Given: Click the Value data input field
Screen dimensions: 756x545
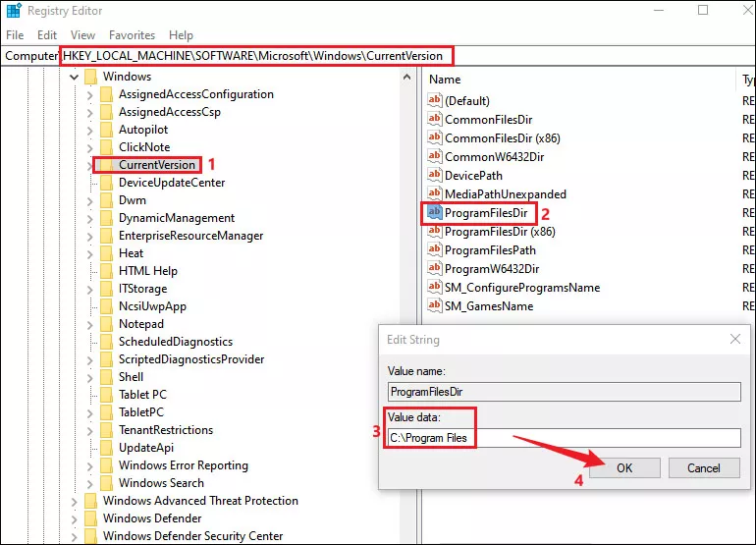Looking at the screenshot, I should tap(565, 438).
